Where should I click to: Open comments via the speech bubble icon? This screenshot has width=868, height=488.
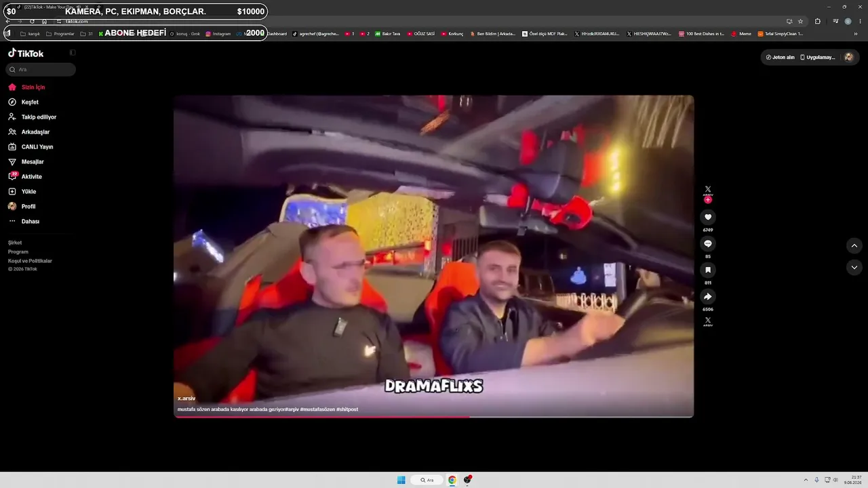708,243
